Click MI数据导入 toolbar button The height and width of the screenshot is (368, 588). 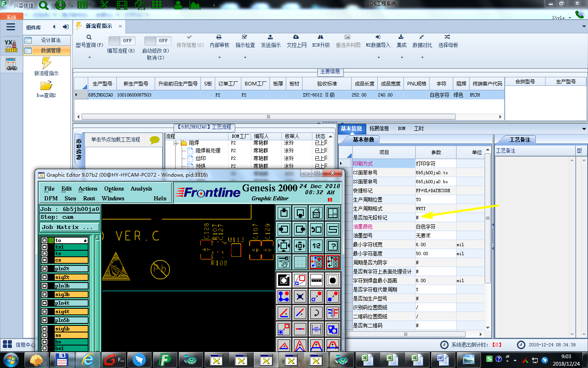pyautogui.click(x=378, y=41)
